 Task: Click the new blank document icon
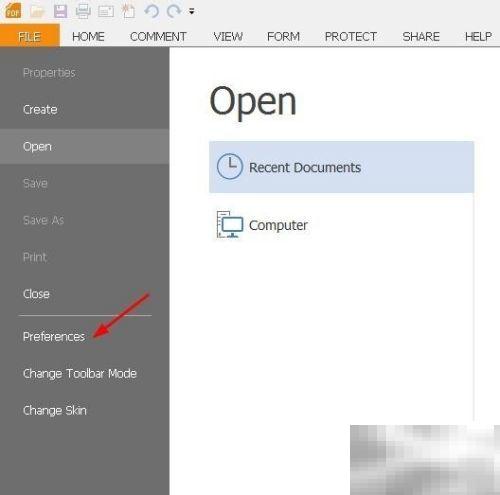128,11
